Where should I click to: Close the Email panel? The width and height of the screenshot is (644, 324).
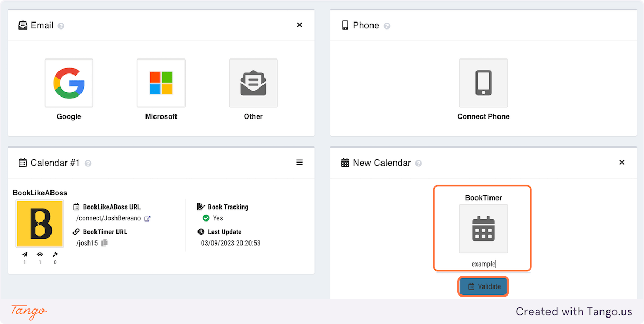click(299, 25)
